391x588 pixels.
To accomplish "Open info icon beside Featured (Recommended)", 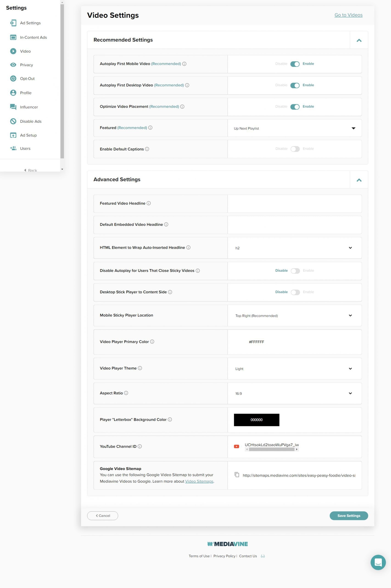I will point(150,128).
